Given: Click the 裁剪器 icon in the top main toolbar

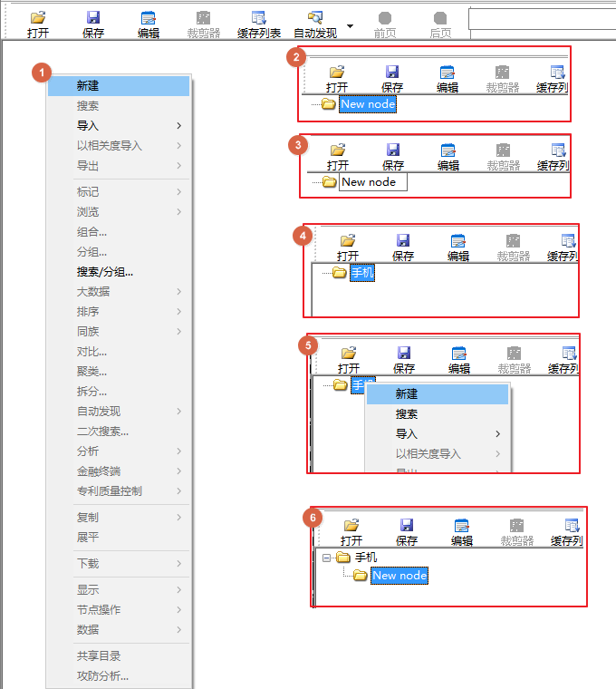Looking at the screenshot, I should (x=204, y=18).
